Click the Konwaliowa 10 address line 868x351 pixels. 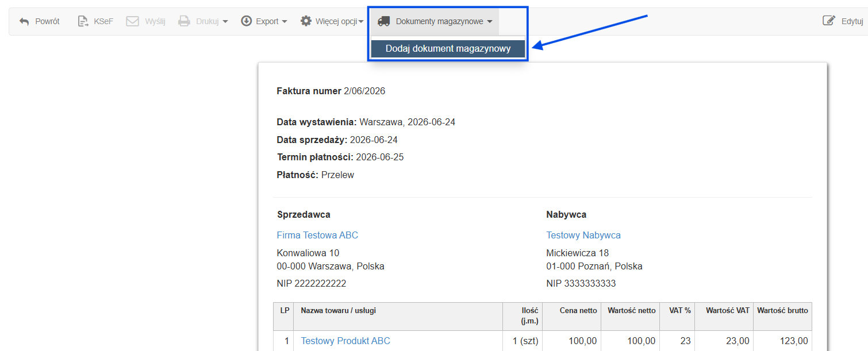[308, 253]
